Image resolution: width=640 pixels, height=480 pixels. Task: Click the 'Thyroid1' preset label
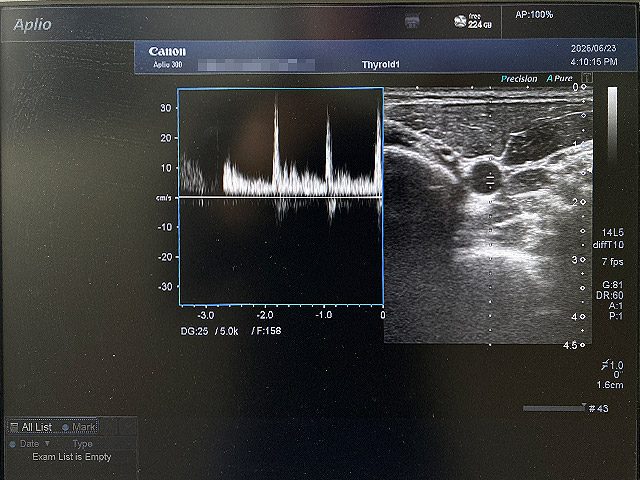(381, 64)
